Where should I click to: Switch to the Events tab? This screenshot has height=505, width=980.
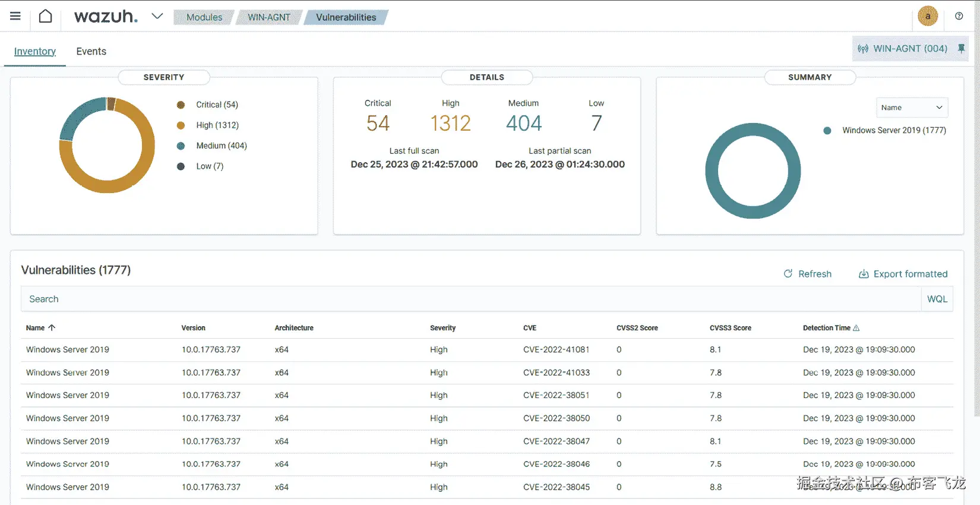(91, 51)
